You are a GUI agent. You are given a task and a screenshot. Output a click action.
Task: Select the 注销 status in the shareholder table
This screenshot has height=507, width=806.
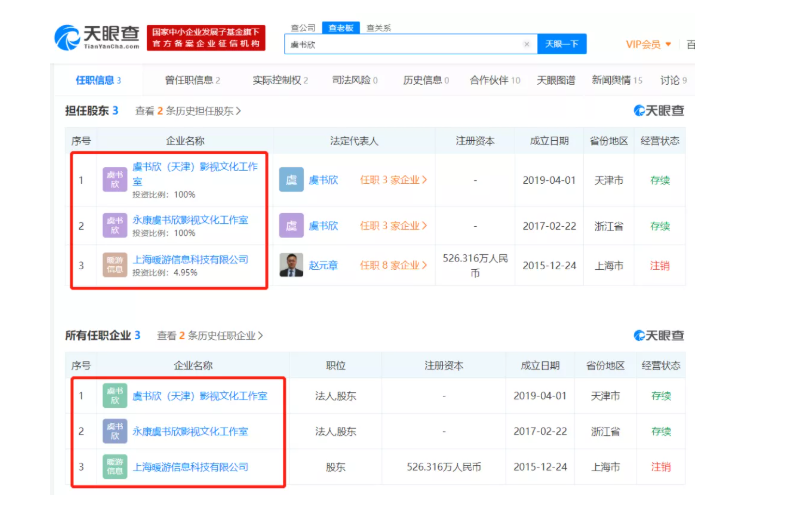[660, 265]
